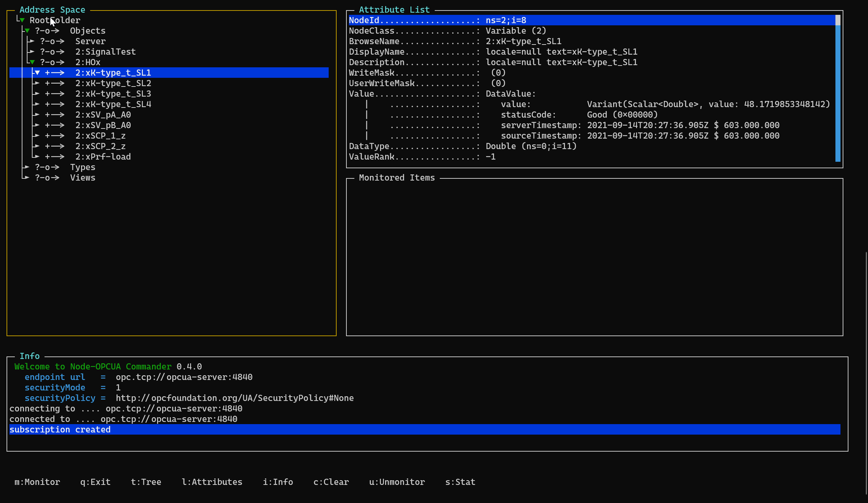
Task: Expand the Types folder arrow
Action: coord(27,167)
